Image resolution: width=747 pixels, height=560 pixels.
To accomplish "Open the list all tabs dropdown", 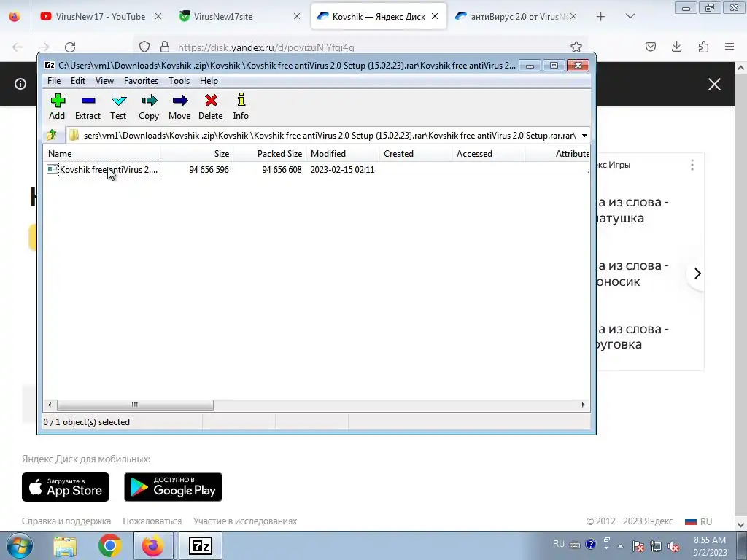I will (x=630, y=16).
